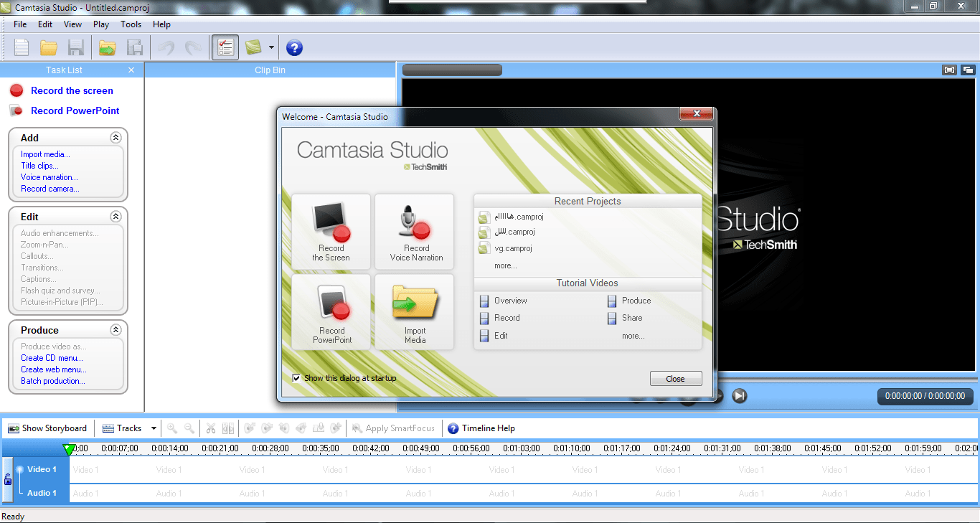Click the Import media... link
This screenshot has height=523, width=980.
[45, 154]
